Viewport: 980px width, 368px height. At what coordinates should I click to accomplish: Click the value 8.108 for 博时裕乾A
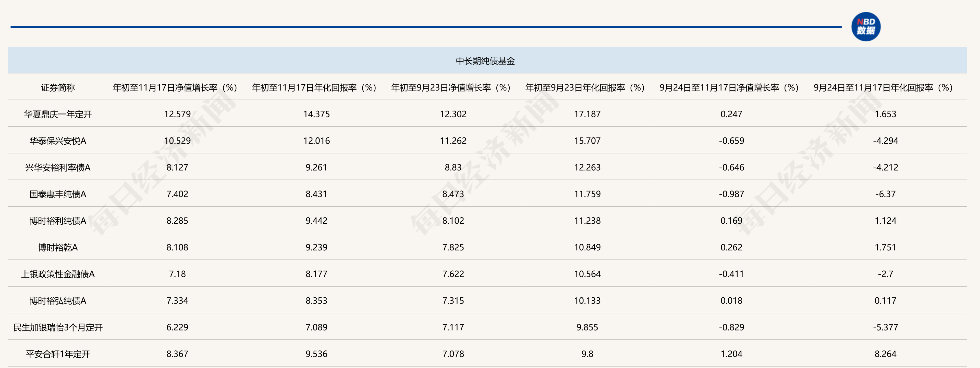177,247
